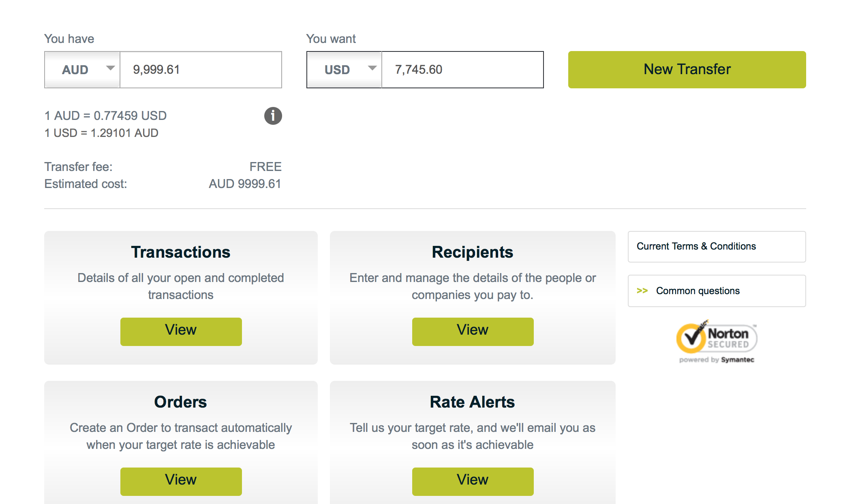Viewport: 841px width, 504px height.
Task: Click the arrows icon beside Common questions
Action: 642,291
